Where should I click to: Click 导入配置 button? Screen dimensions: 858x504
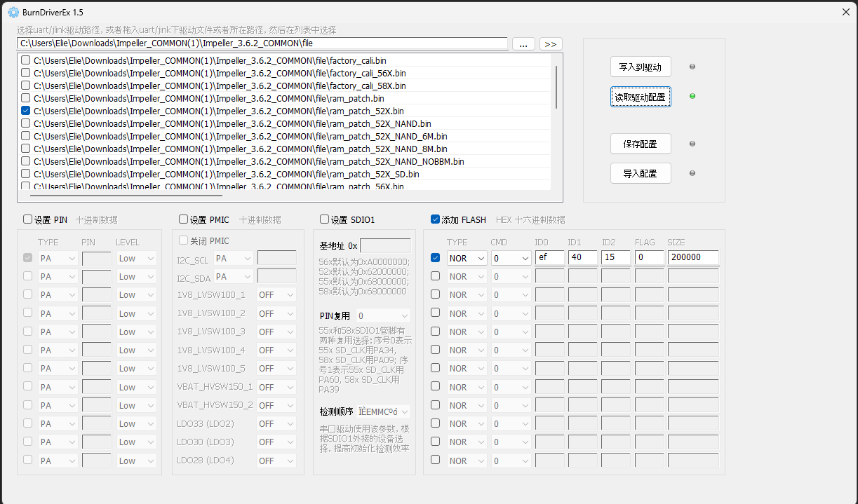[641, 173]
